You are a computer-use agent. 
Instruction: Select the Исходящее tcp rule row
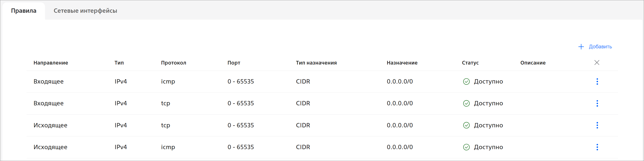point(50,125)
